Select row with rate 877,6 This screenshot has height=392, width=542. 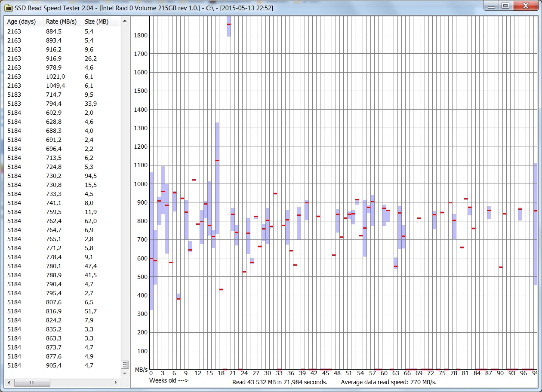click(62, 356)
